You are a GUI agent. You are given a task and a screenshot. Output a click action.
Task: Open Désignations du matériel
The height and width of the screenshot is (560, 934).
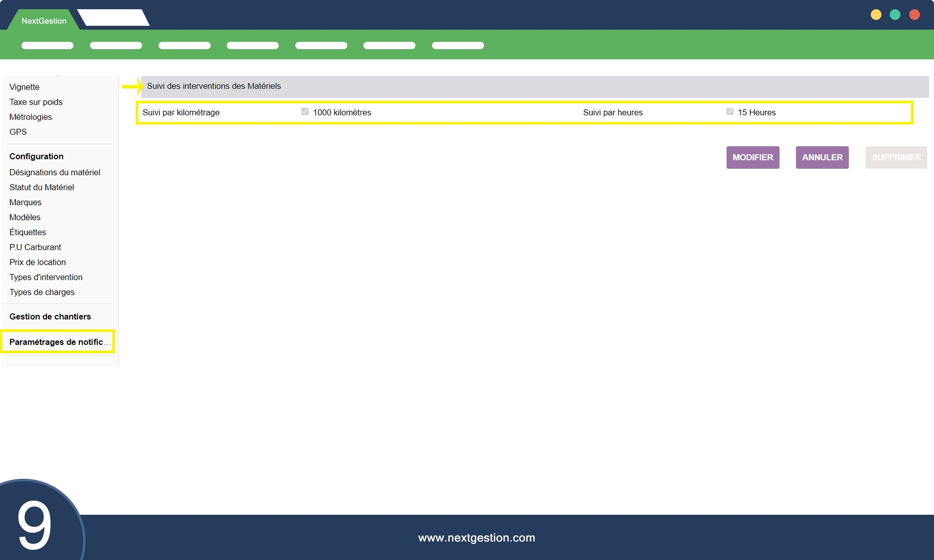click(54, 172)
